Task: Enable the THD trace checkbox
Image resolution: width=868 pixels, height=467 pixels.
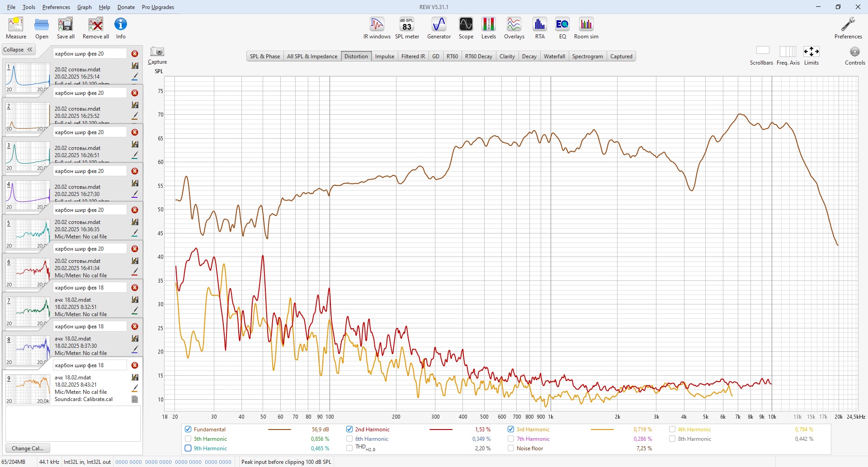Action: tap(349, 448)
